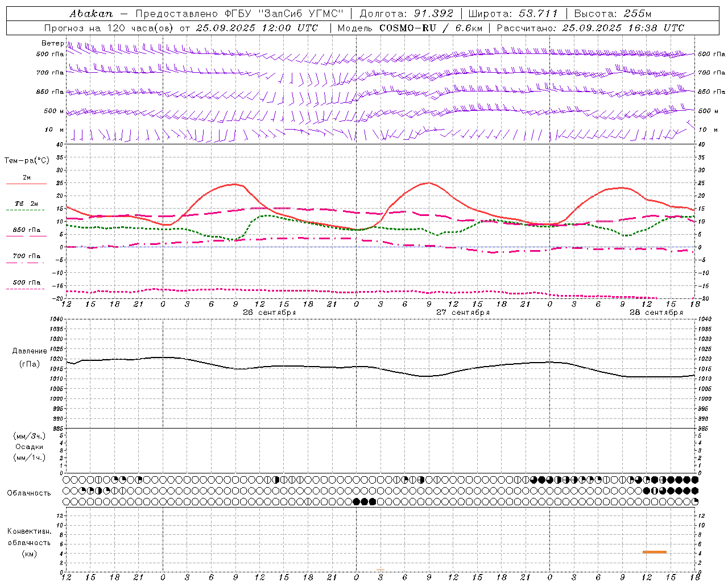Click the '500 гПа' legend entry in temperature panel

point(27,282)
